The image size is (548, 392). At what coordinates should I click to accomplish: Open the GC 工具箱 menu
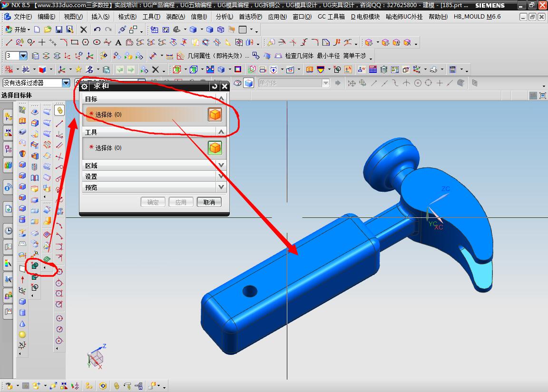(x=331, y=17)
